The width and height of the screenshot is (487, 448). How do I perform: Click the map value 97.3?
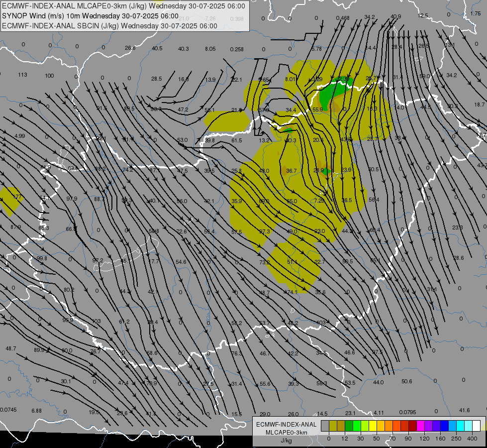[x=264, y=231]
